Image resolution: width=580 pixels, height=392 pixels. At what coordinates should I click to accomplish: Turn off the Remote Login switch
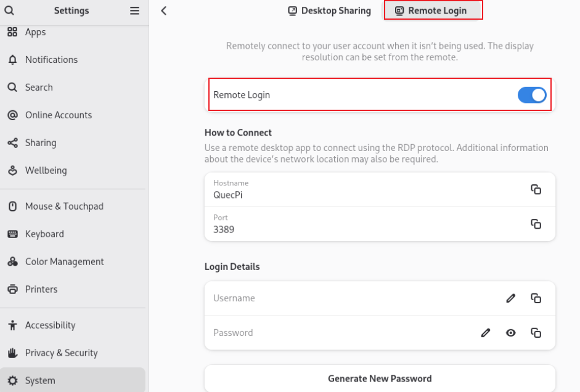pyautogui.click(x=532, y=95)
